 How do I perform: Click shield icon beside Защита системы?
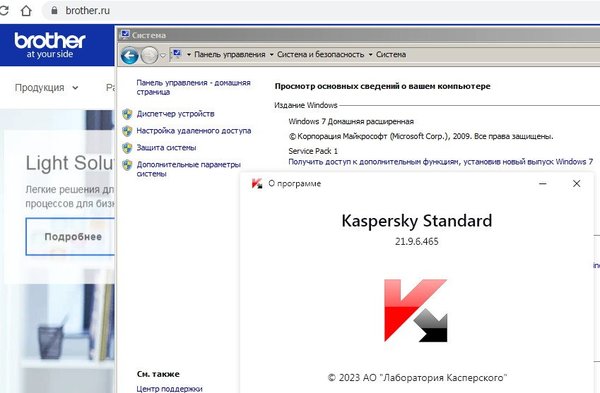(127, 148)
